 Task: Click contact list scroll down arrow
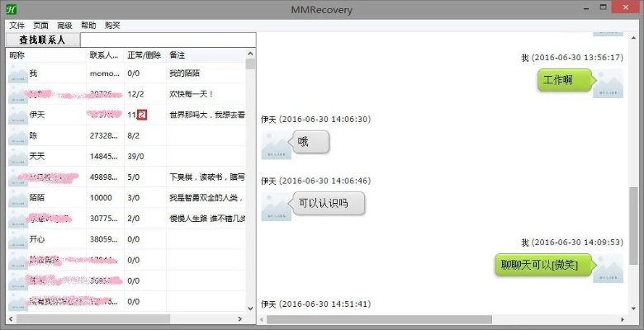point(250,309)
